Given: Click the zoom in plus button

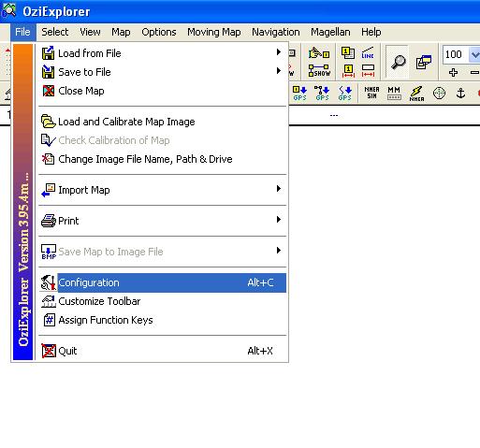Looking at the screenshot, I should point(453,72).
